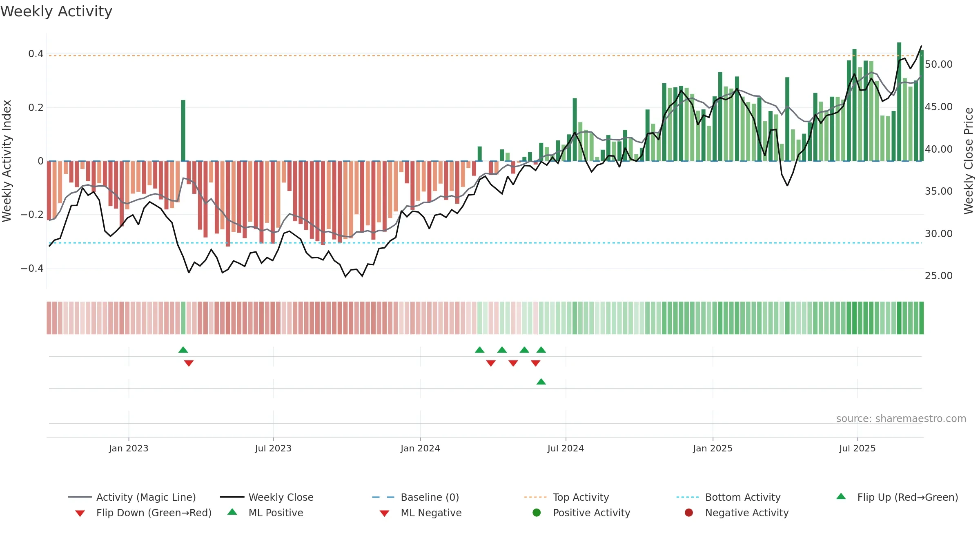Toggle the Baseline (0) legend entry
This screenshot has width=980, height=551.
pyautogui.click(x=416, y=497)
